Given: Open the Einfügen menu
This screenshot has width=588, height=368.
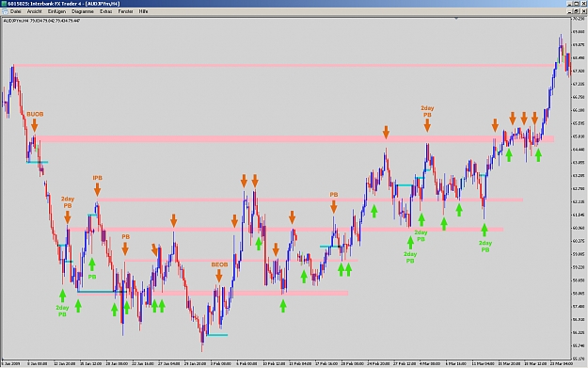Looking at the screenshot, I should [x=56, y=11].
